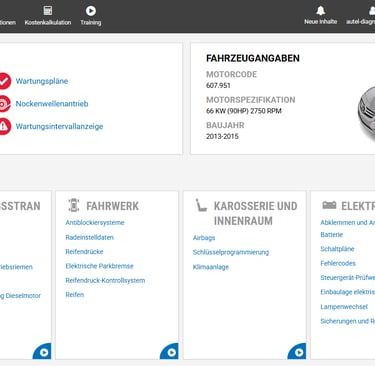Click the Training menu label
This screenshot has width=375, height=366.
tap(91, 23)
